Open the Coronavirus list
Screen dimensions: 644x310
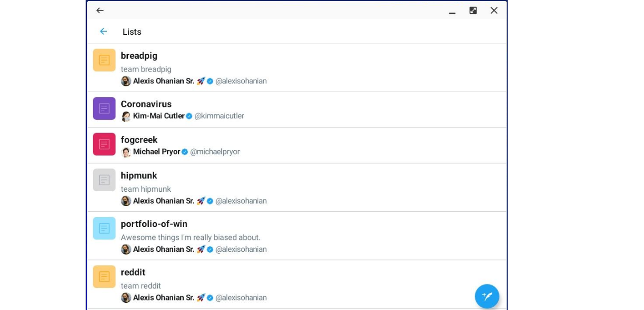click(x=146, y=104)
